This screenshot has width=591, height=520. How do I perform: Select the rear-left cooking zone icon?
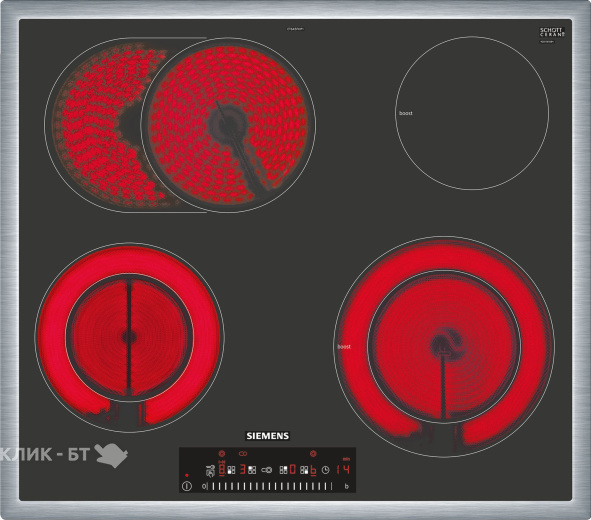click(252, 470)
